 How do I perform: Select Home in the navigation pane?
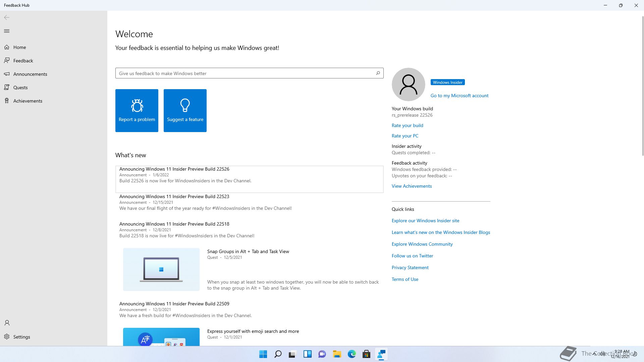54,47
